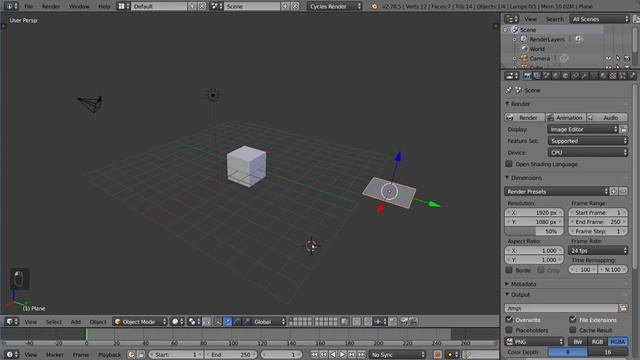
Task: Open the Feature Set Supported dropdown
Action: click(x=587, y=141)
